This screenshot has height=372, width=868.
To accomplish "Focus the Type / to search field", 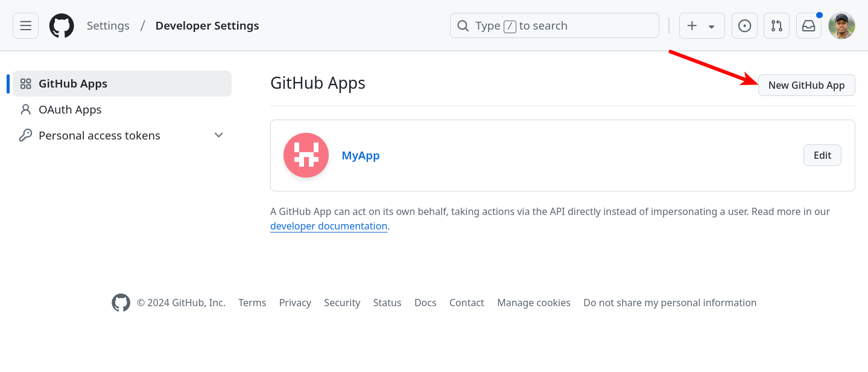I will pos(554,26).
